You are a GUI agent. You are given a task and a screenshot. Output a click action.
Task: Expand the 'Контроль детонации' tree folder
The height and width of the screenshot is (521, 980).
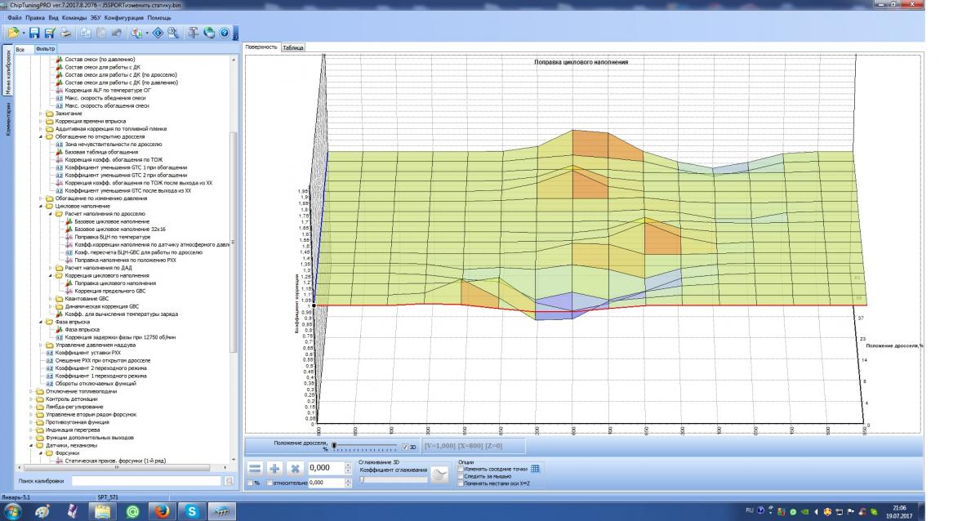[32, 399]
